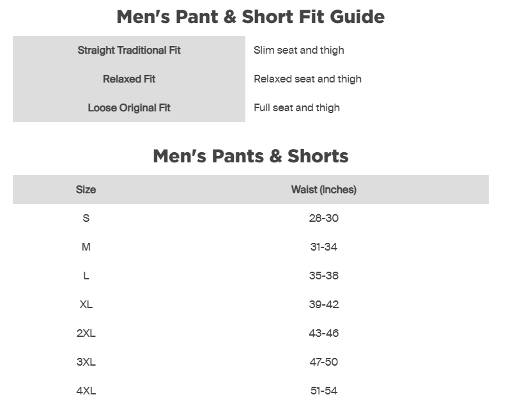Select the Full seat and thigh text
This screenshot has height=420, width=506.
296,107
